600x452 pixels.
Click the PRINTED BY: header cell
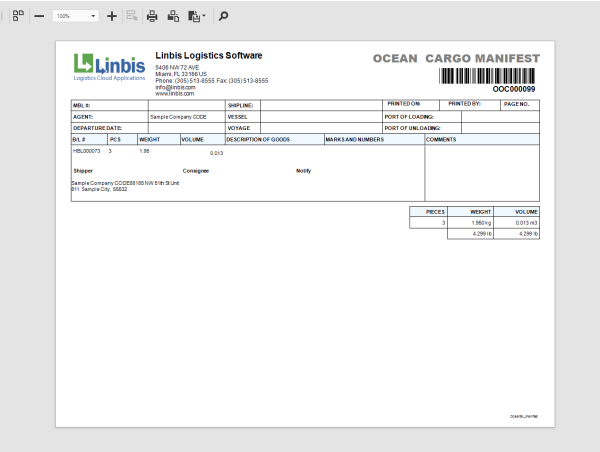470,104
